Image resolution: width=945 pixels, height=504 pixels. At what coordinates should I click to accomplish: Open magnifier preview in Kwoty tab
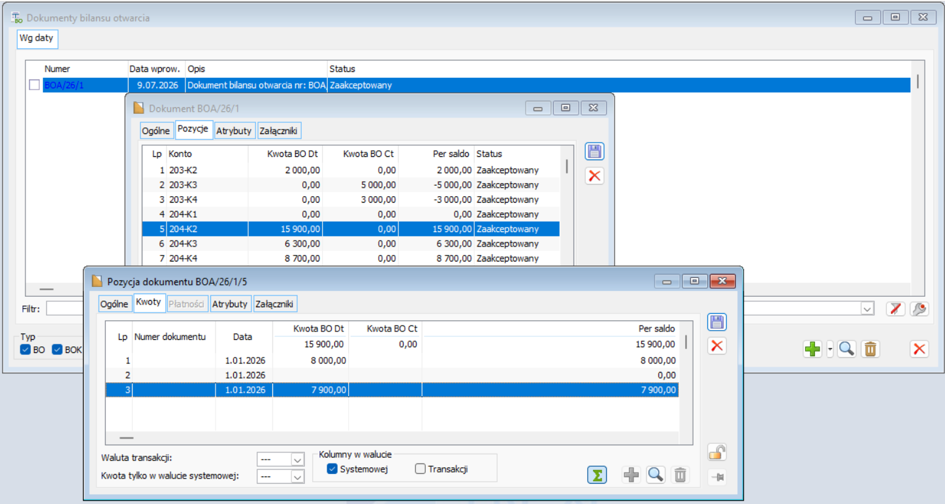tap(656, 475)
